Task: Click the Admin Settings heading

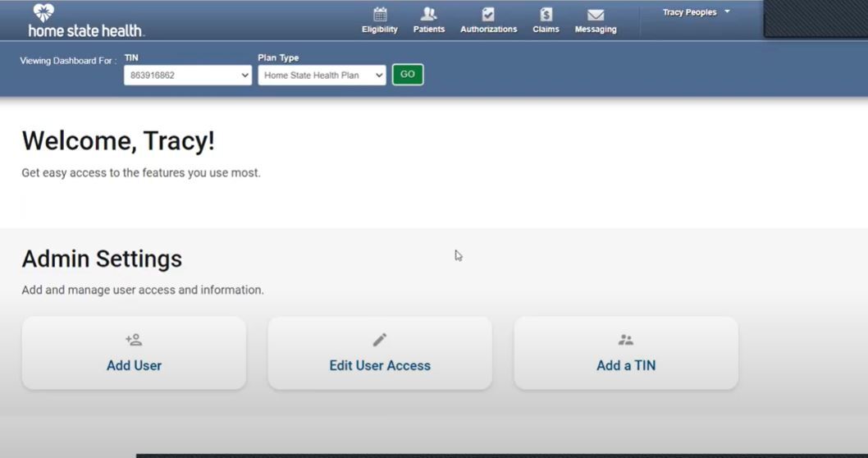Action: click(x=102, y=259)
